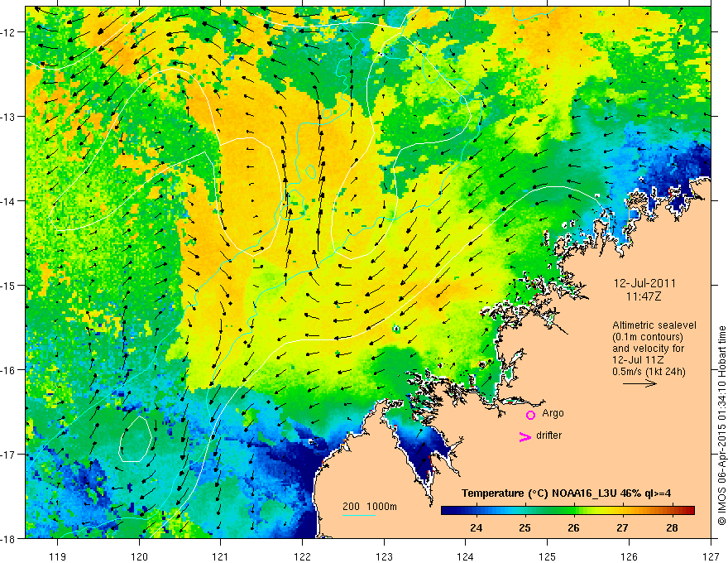The width and height of the screenshot is (728, 563).
Task: Click longitude axis label '125'
Action: click(548, 556)
